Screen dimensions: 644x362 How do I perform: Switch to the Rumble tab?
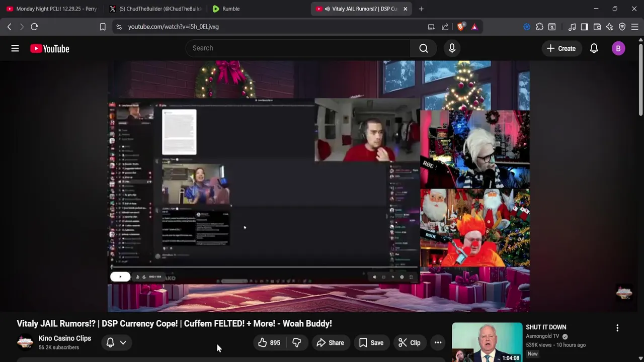coord(257,9)
